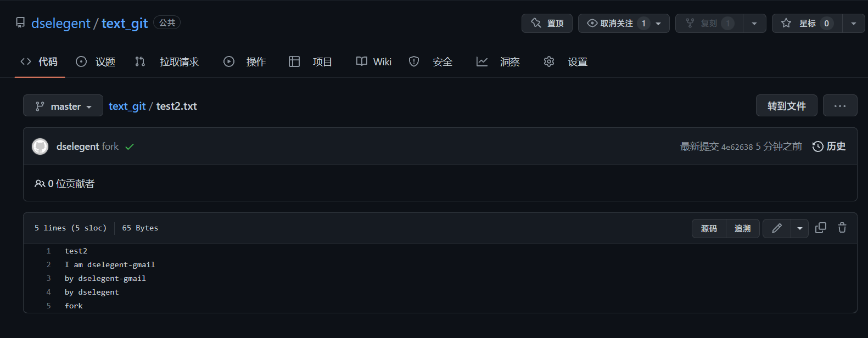868x338 pixels.
Task: Click the trash delete file icon
Action: click(842, 228)
